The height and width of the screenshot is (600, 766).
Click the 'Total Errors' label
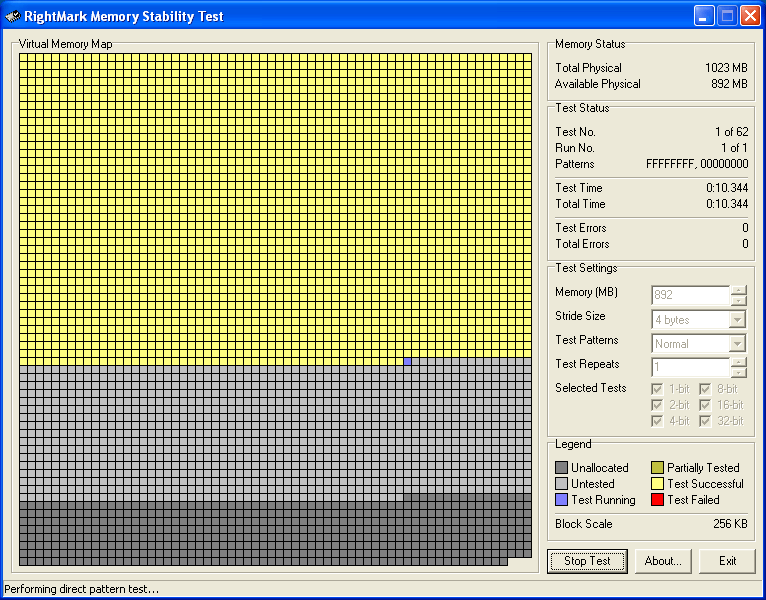tap(582, 244)
